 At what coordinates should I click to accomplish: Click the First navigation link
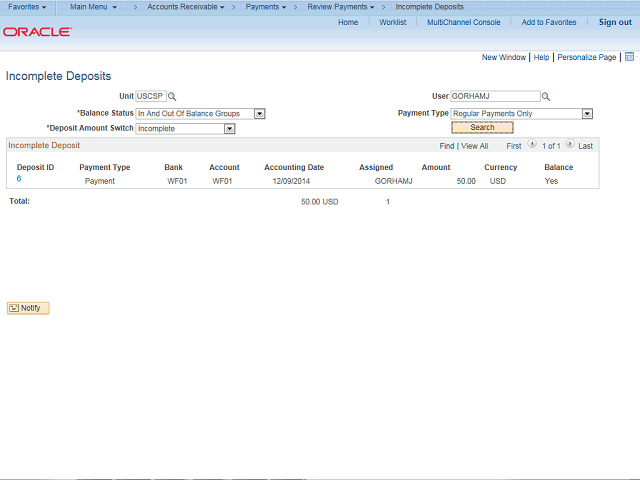(513, 146)
